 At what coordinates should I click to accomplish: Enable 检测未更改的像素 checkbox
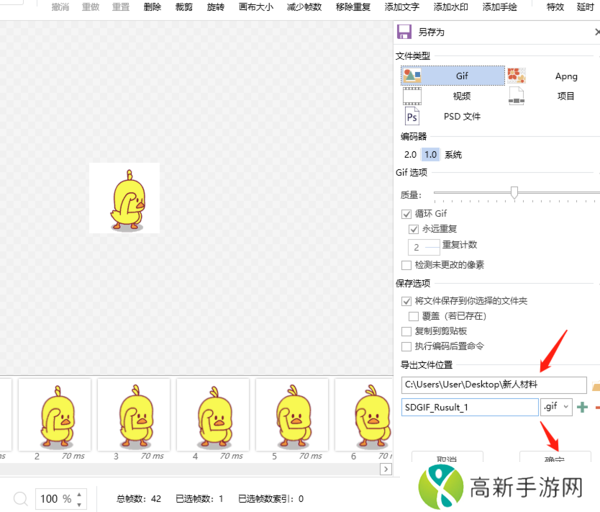pos(406,265)
